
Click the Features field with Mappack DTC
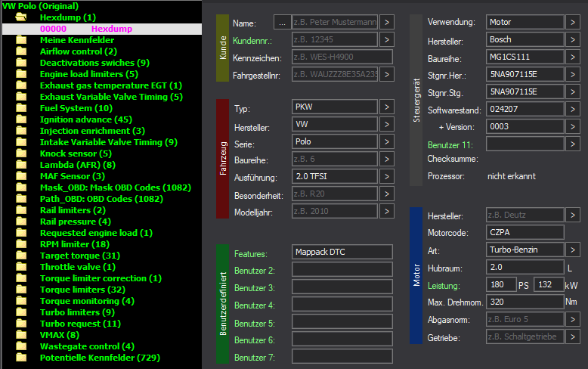(x=342, y=252)
